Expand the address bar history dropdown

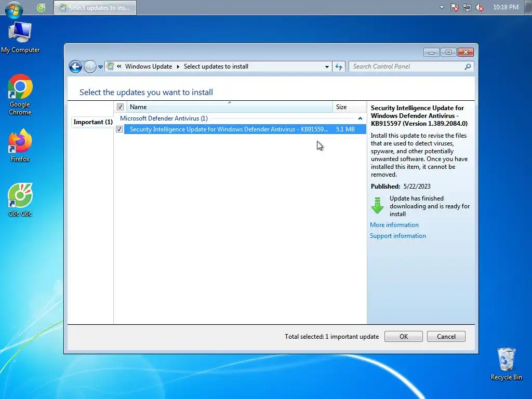327,66
